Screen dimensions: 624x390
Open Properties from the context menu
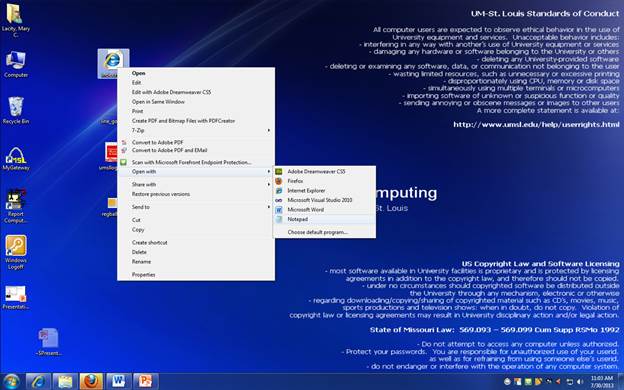[195, 275]
